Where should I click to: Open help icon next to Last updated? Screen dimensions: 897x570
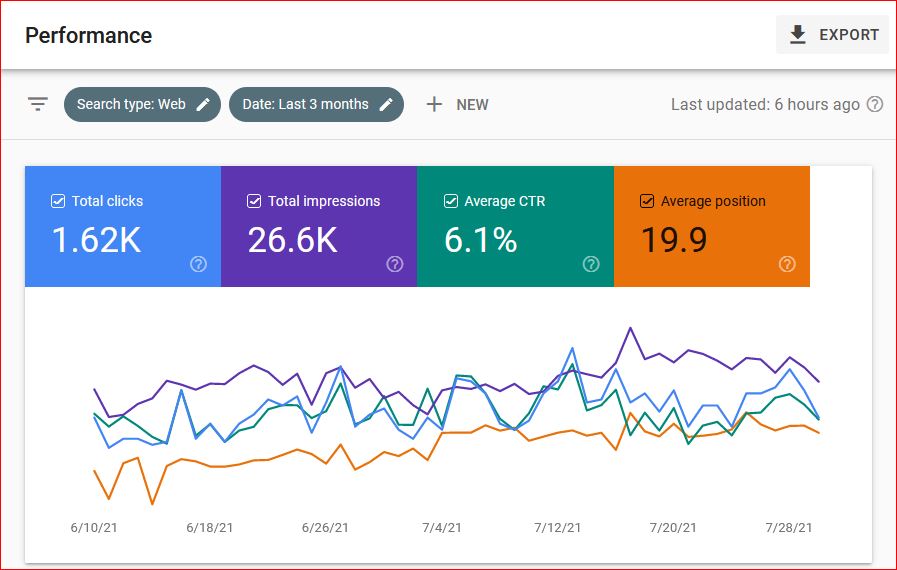point(875,104)
